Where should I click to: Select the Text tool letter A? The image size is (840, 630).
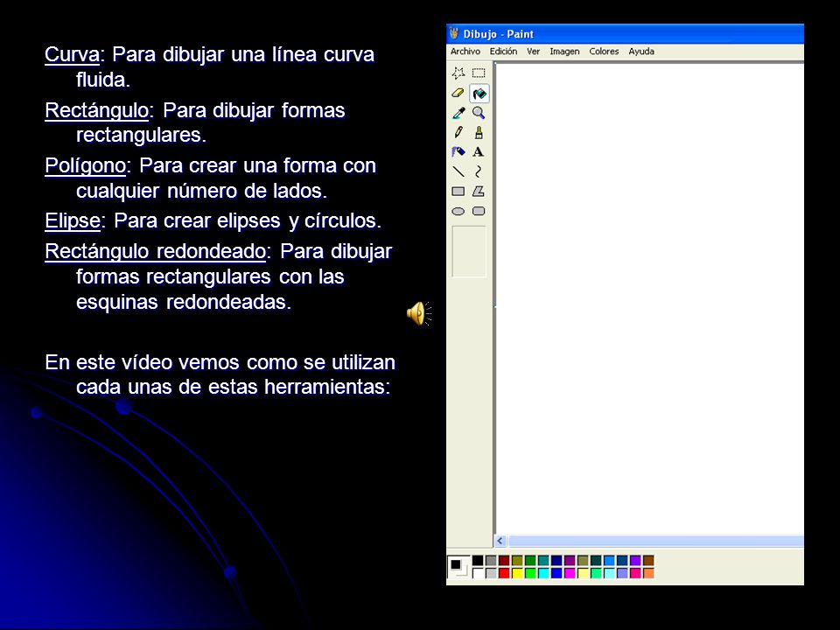(x=479, y=152)
